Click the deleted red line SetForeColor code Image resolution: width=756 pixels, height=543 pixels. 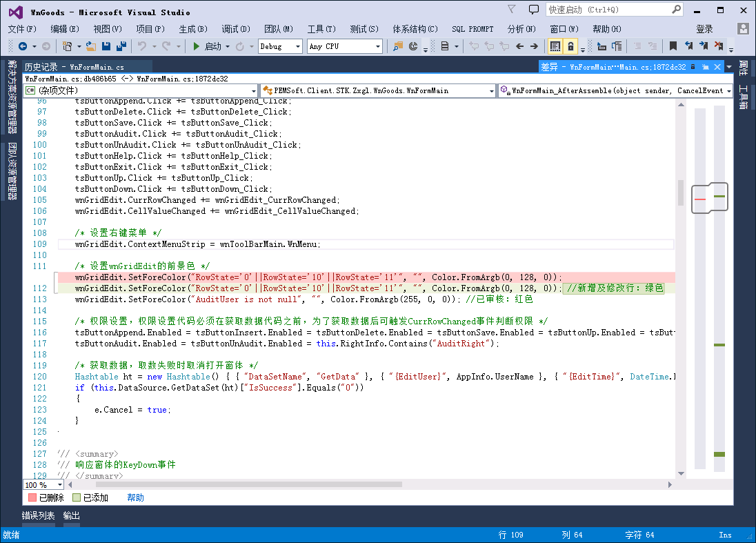pos(318,277)
